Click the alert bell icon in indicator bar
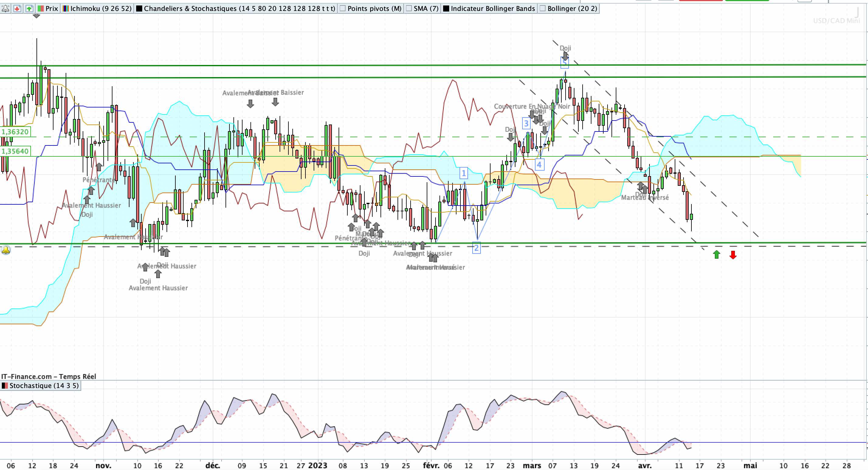This screenshot has height=470, width=868. pos(5,9)
